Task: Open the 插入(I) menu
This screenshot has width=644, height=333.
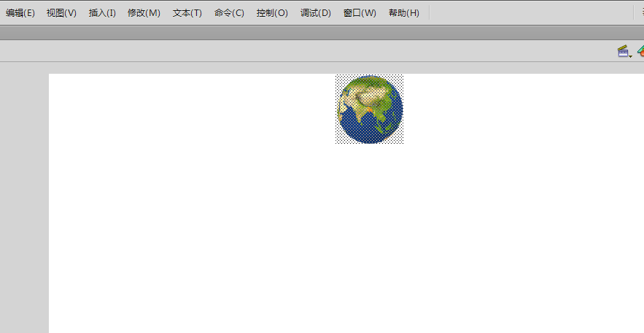Action: click(x=102, y=13)
